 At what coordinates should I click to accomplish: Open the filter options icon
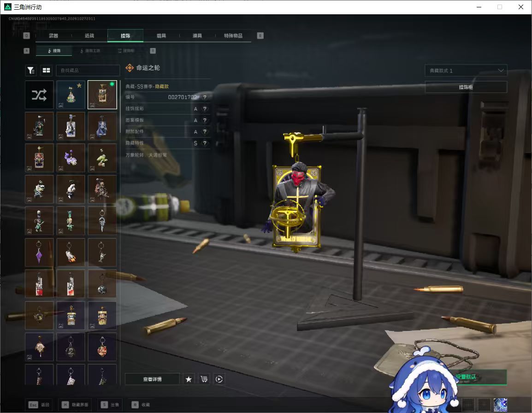[31, 70]
